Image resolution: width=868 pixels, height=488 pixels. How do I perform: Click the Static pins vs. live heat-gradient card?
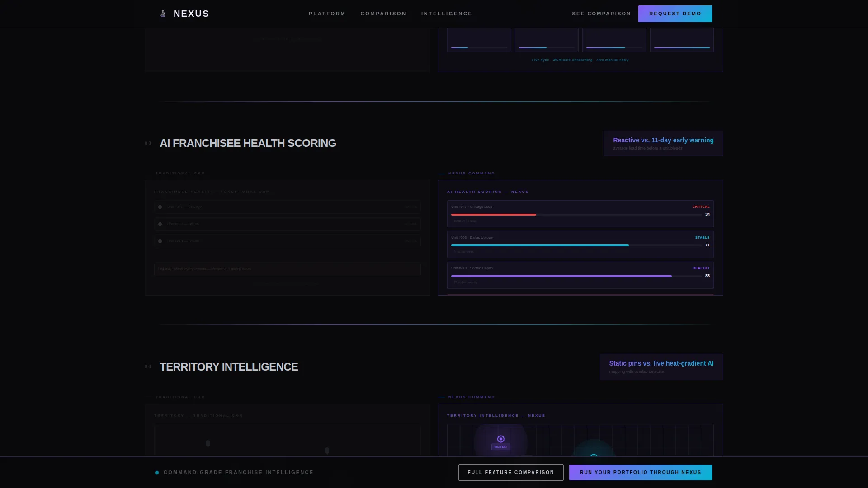[661, 367]
